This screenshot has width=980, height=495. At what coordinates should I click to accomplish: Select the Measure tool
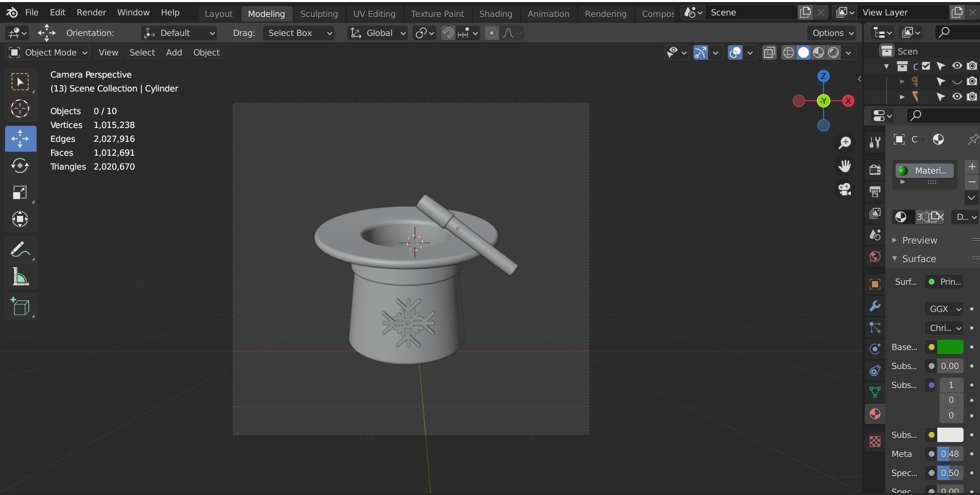21,277
